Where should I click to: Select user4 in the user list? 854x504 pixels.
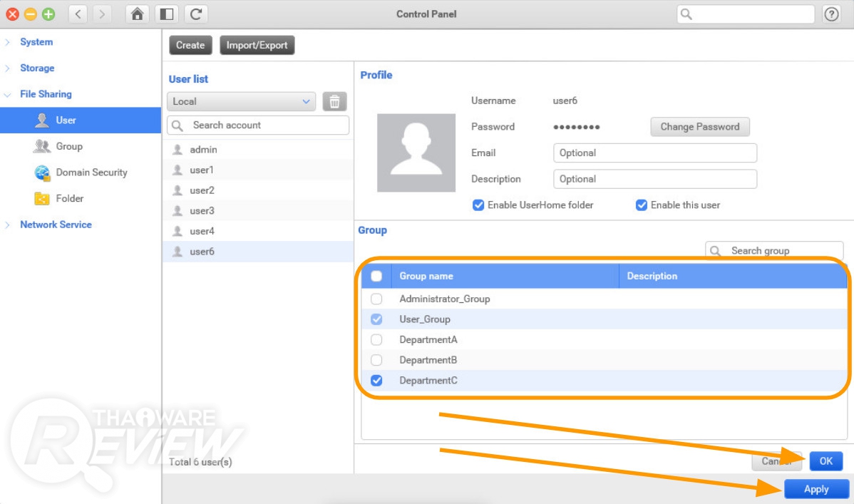[258, 231]
